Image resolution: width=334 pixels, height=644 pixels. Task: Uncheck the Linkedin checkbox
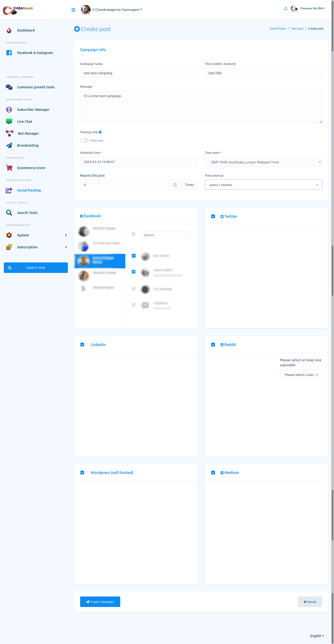pos(82,345)
